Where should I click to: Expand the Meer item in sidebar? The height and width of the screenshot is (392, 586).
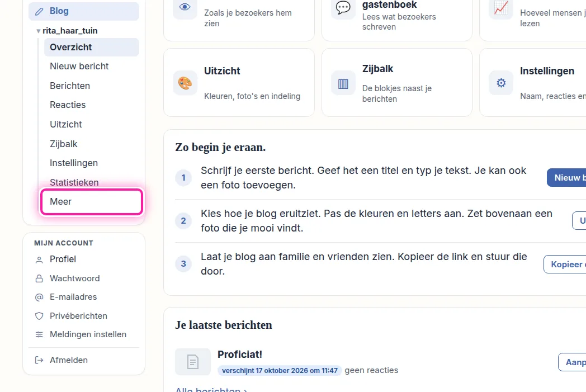tap(92, 202)
